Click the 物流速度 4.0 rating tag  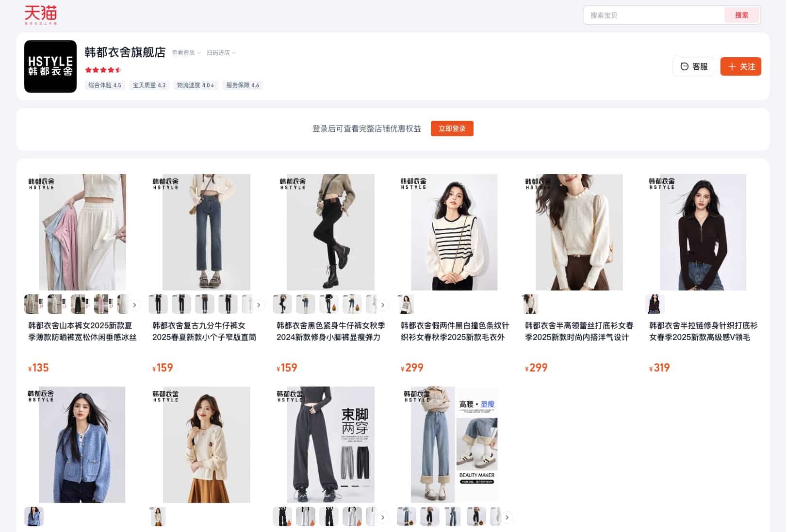coord(195,85)
